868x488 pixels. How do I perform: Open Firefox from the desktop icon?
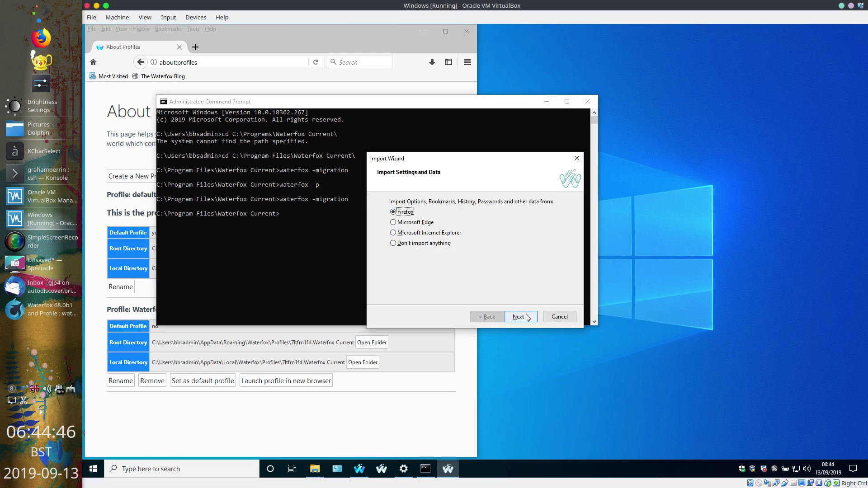pyautogui.click(x=41, y=38)
